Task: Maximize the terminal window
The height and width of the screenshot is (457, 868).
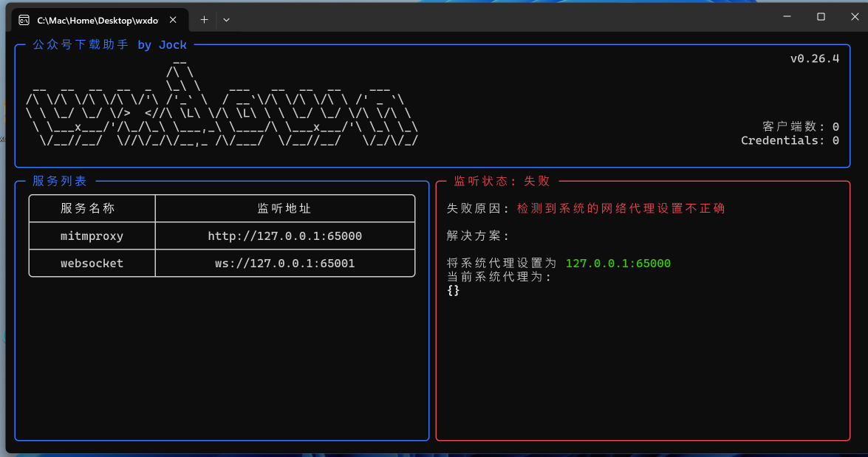Action: point(821,16)
